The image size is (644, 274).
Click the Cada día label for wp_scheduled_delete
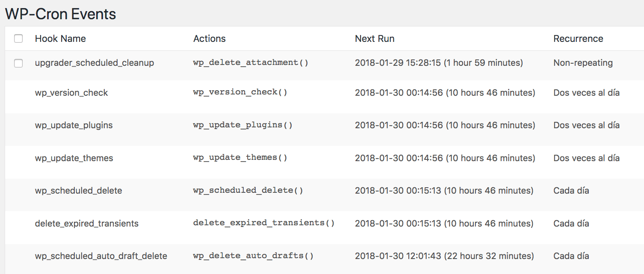point(571,190)
